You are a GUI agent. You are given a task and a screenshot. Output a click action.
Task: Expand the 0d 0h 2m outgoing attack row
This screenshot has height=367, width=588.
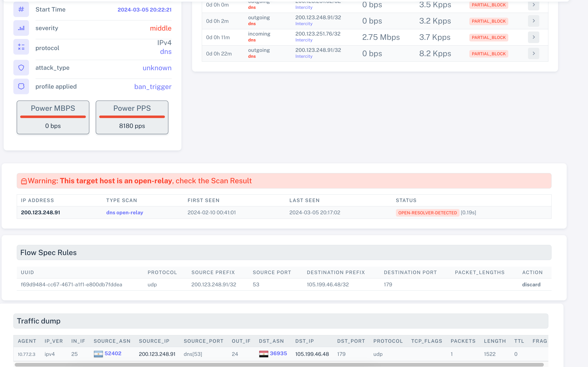[x=533, y=21]
